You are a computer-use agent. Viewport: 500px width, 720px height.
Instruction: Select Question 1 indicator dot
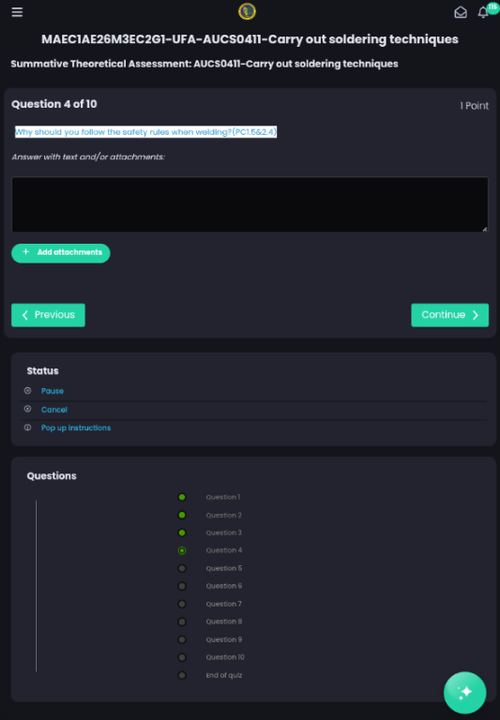point(182,497)
